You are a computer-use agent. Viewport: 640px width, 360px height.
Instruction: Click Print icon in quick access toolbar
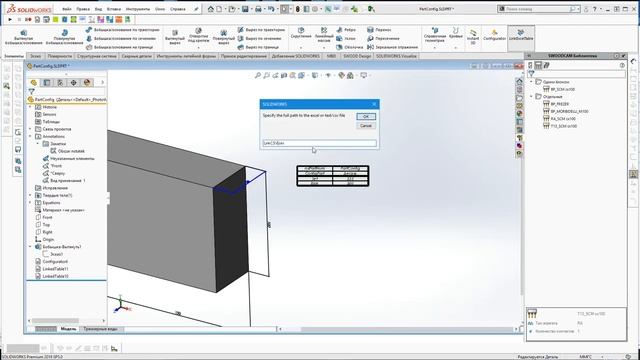point(258,9)
